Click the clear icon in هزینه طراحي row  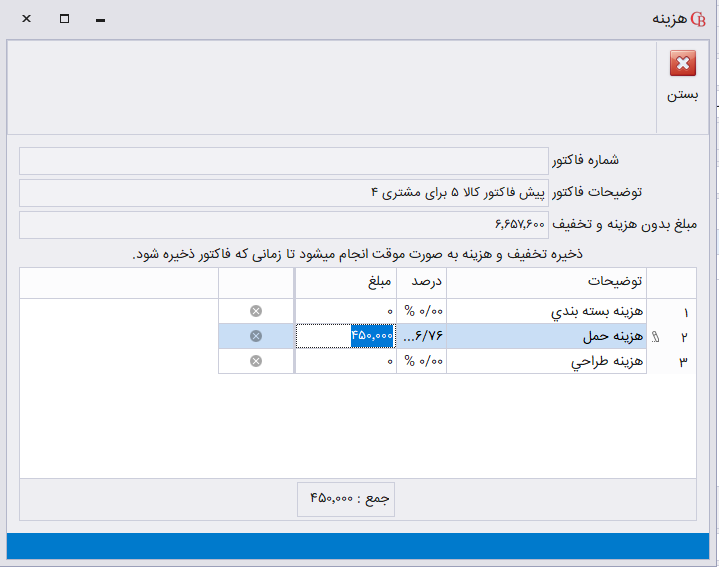click(x=256, y=361)
